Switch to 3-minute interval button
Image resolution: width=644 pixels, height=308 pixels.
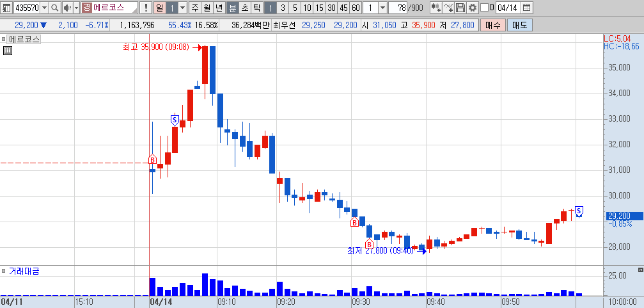pyautogui.click(x=283, y=8)
